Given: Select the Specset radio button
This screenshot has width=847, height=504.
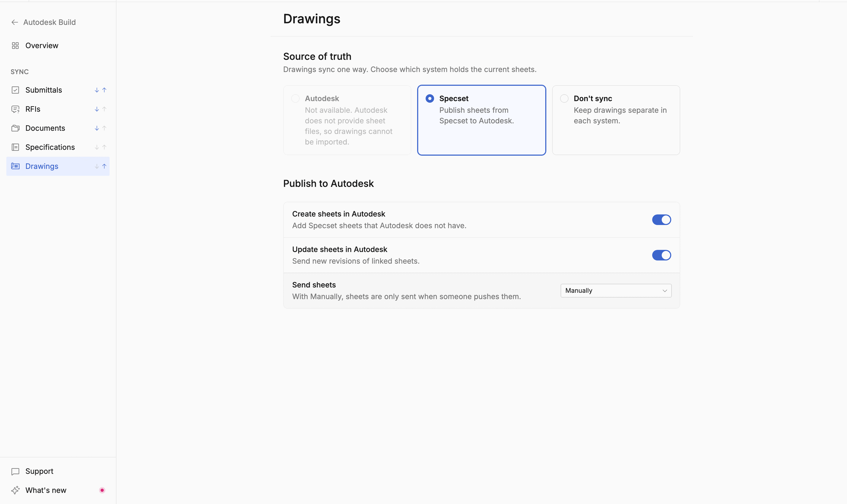Looking at the screenshot, I should pos(430,98).
